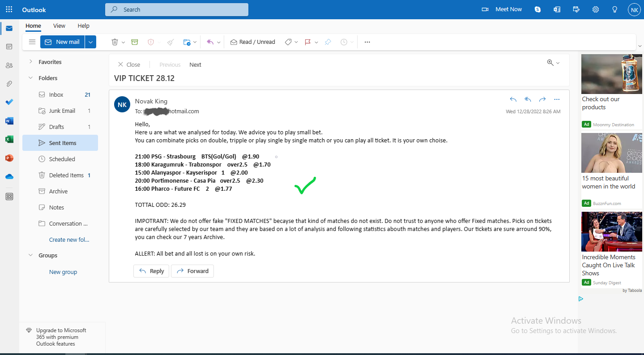Open the Files attachments module
The width and height of the screenshot is (644, 355).
point(9,84)
